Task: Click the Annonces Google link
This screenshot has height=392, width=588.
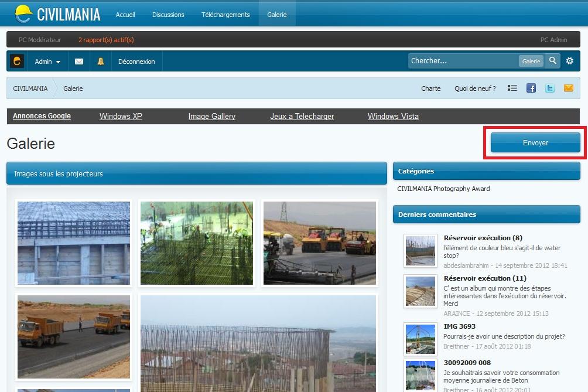Action: 42,116
